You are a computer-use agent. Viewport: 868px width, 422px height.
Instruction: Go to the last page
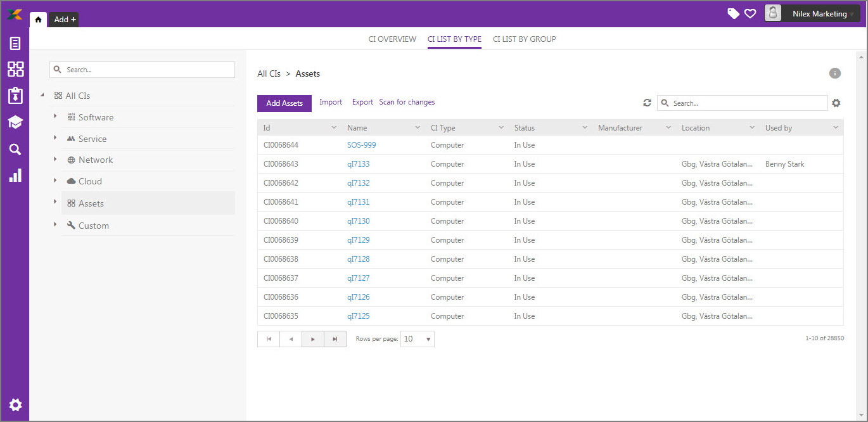click(x=335, y=339)
